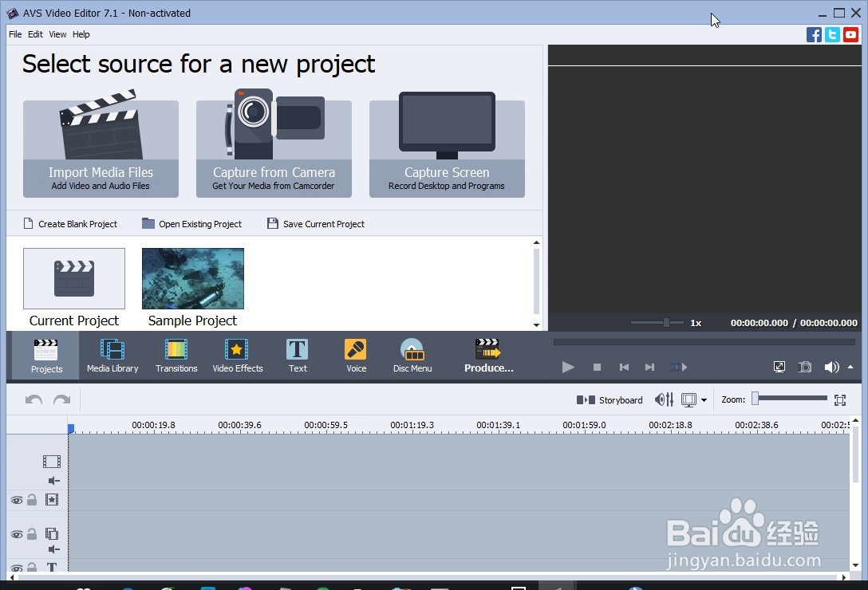
Task: Open the View menu
Action: coord(57,34)
